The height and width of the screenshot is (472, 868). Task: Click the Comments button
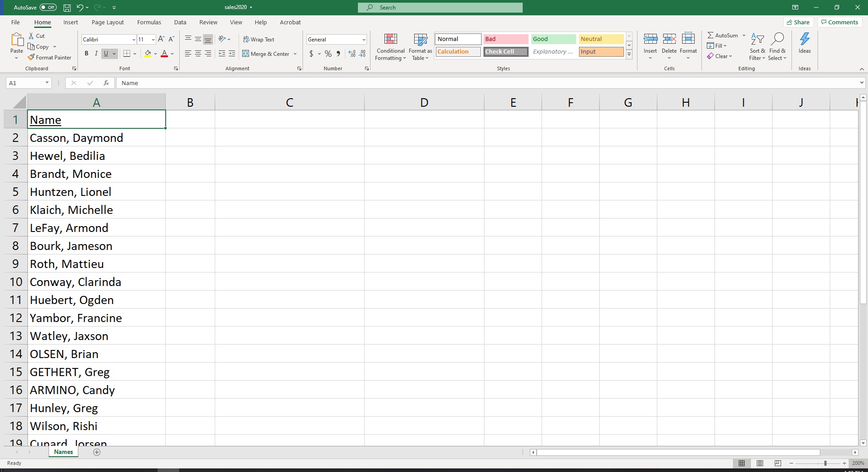tap(840, 22)
